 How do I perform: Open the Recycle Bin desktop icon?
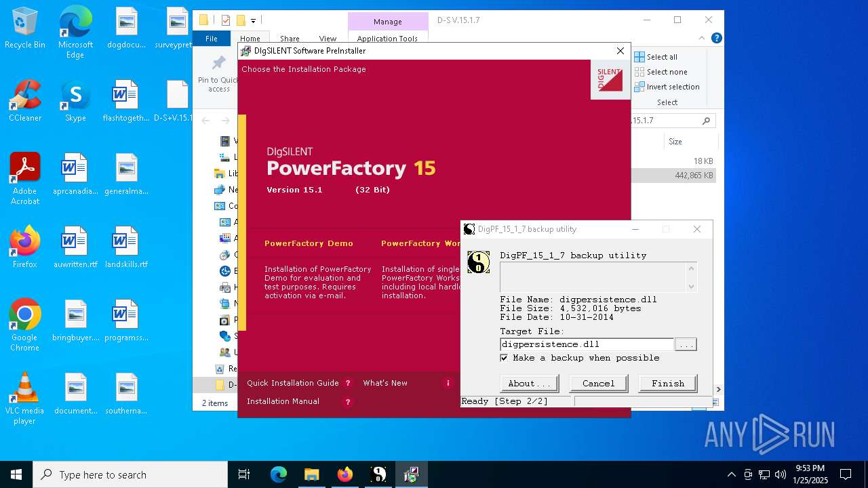(x=25, y=29)
